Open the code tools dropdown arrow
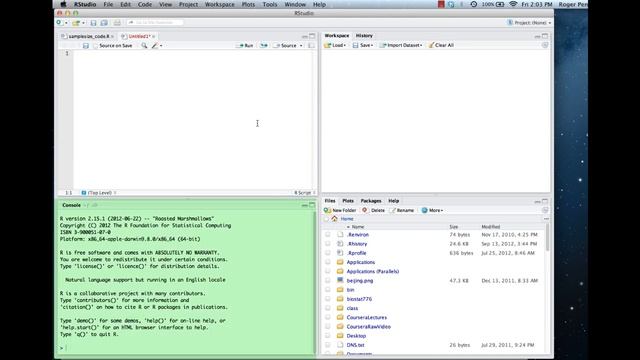The width and height of the screenshot is (640, 360). [x=161, y=46]
